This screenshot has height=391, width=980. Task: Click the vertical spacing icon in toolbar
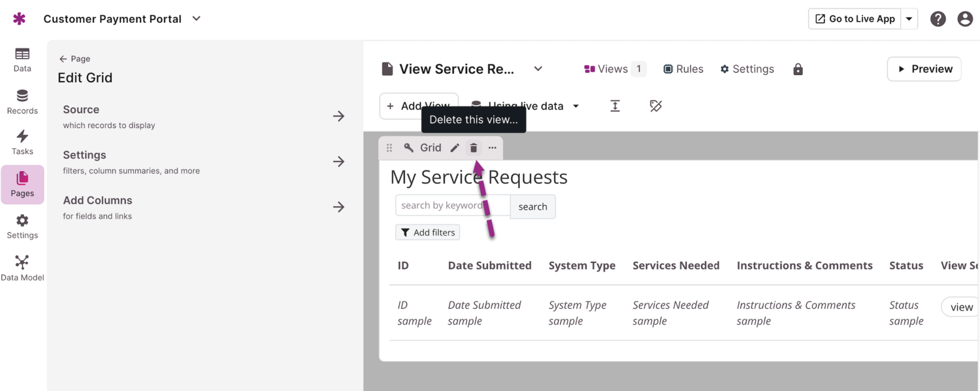(x=615, y=106)
